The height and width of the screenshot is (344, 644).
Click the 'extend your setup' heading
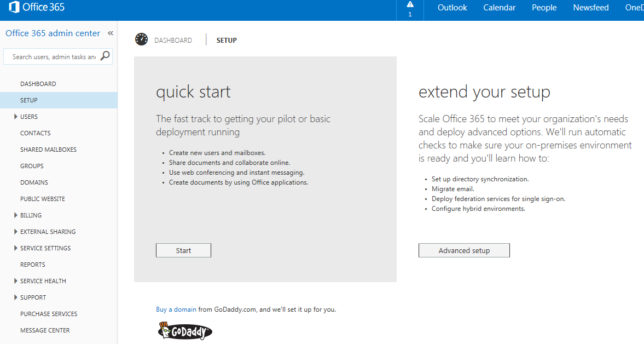click(484, 92)
